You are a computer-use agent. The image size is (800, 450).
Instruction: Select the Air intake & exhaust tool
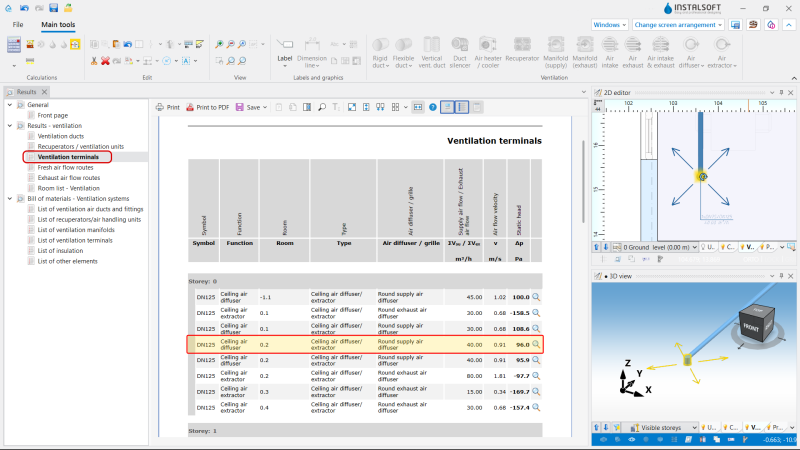coord(661,53)
